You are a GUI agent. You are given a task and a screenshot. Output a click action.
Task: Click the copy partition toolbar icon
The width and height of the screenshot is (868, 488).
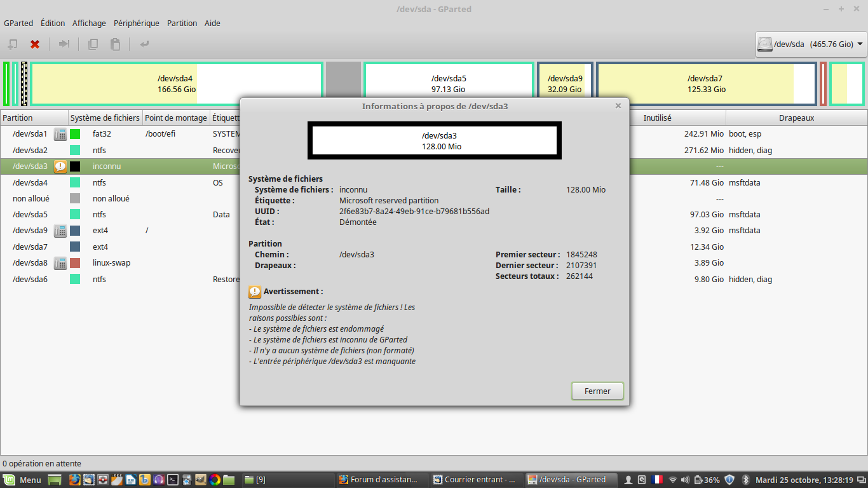(93, 44)
